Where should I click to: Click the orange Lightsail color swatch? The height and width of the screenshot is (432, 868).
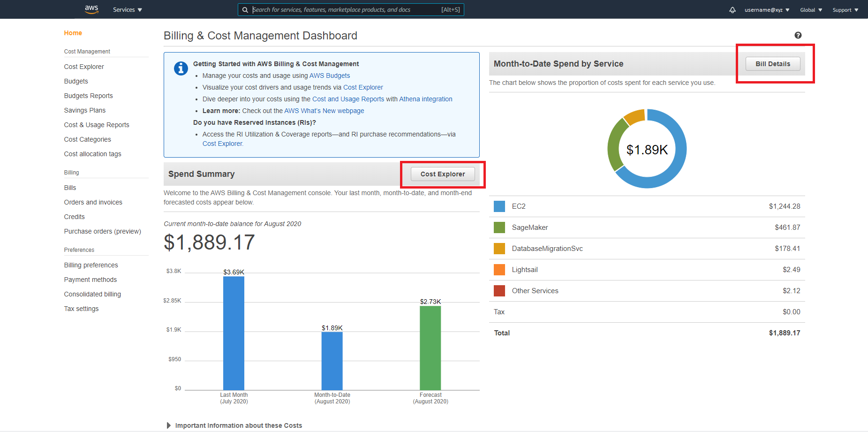coord(499,270)
